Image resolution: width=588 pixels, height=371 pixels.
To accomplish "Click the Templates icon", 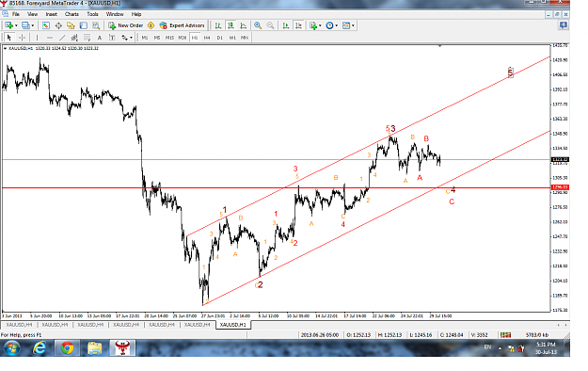I will click(x=346, y=25).
